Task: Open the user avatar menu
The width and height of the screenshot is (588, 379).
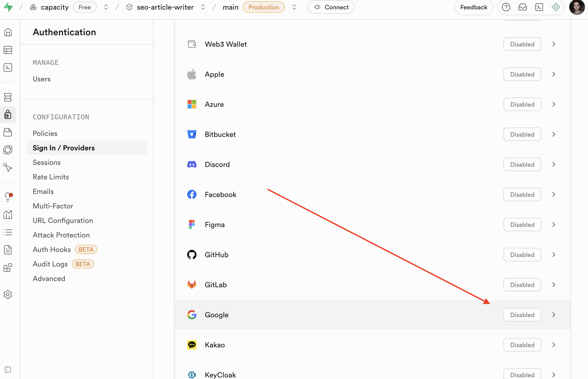Action: tap(577, 7)
